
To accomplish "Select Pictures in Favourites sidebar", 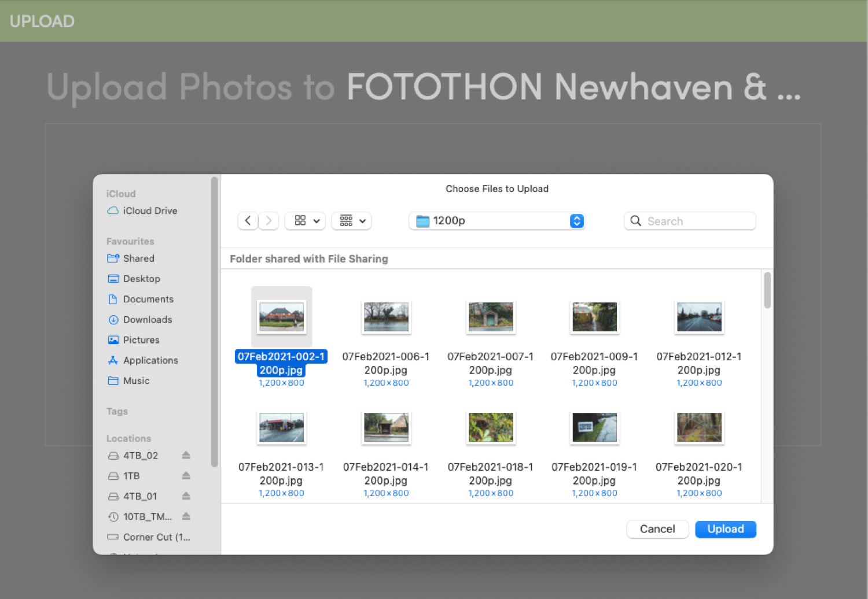I will (x=141, y=340).
